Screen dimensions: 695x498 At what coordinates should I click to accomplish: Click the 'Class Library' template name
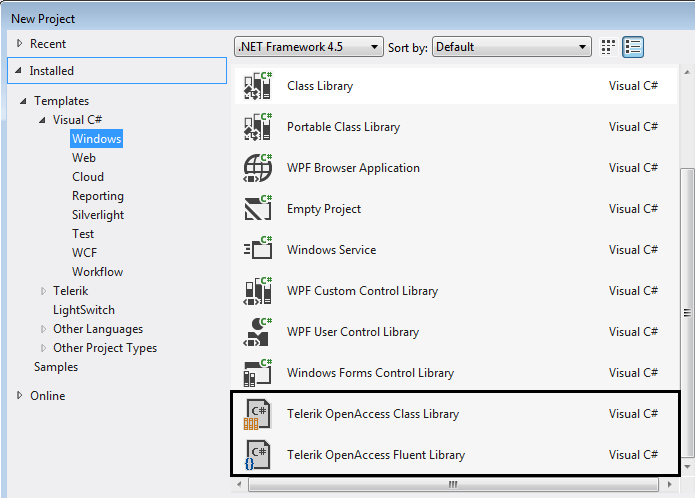click(x=320, y=86)
